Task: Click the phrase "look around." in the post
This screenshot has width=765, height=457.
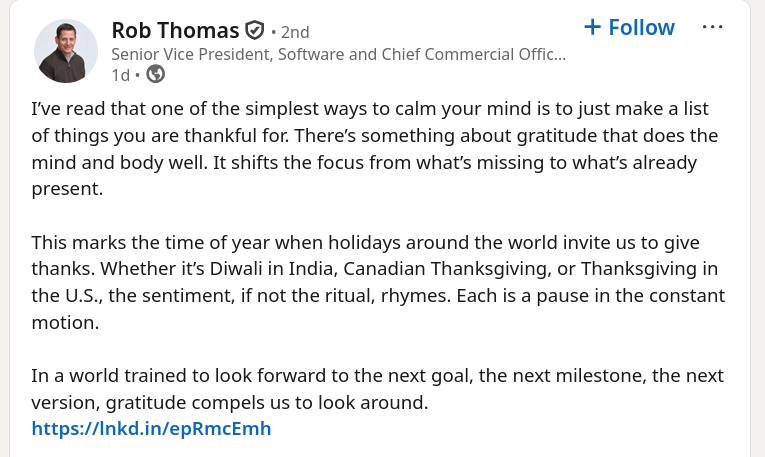Action: 377,403
